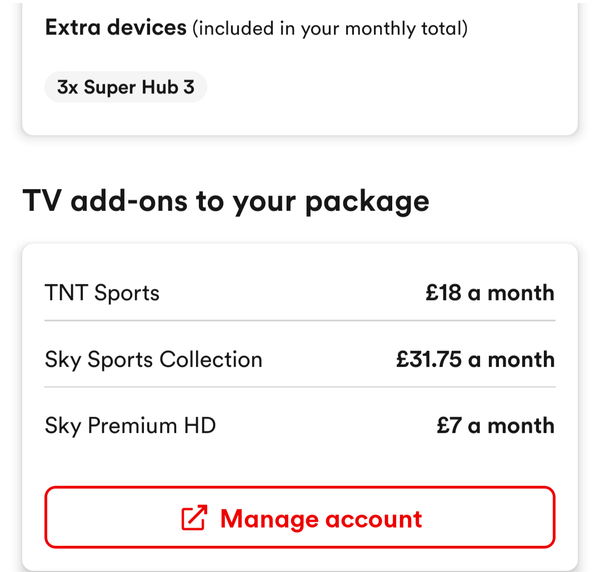Screen dimensions: 600x572
Task: Click the word Premium in the Sky row
Action: click(x=132, y=426)
